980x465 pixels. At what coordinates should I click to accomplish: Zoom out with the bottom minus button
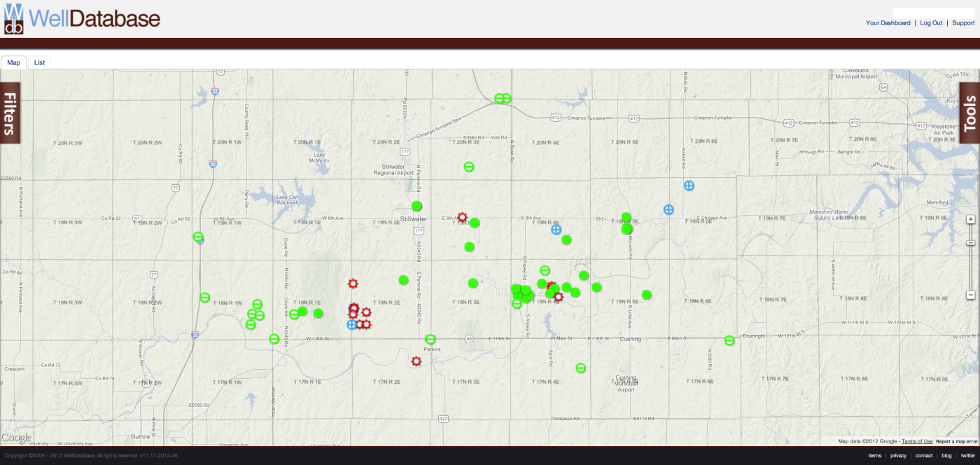pyautogui.click(x=970, y=295)
